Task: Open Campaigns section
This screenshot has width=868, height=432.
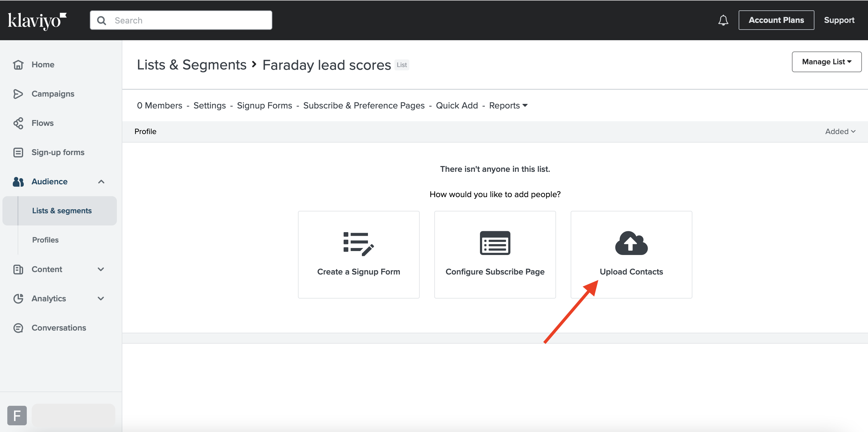Action: [x=53, y=94]
